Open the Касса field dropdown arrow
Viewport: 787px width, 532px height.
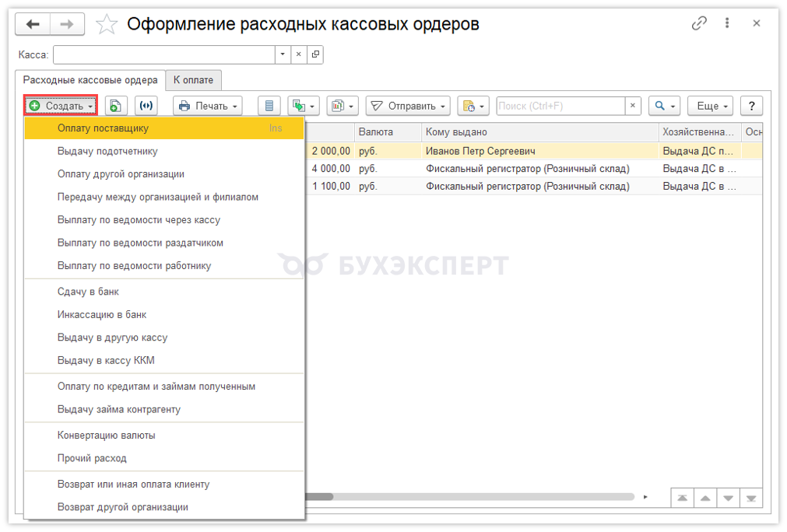pos(282,55)
